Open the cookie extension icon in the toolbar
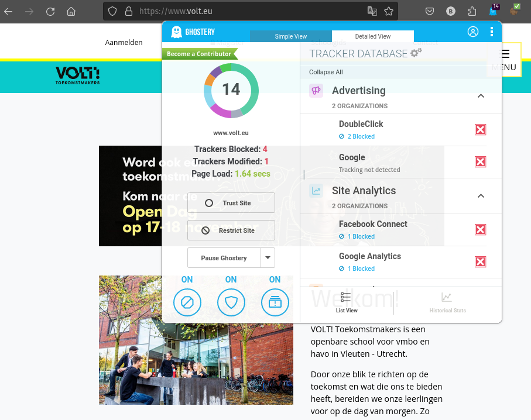 tap(515, 10)
